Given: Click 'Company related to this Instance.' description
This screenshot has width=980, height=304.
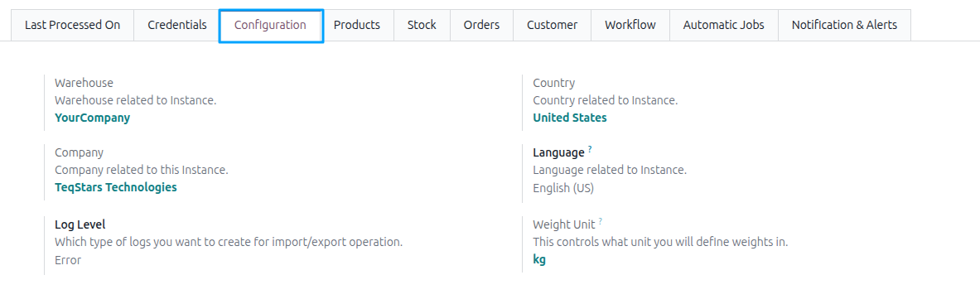Looking at the screenshot, I should click(x=142, y=170).
